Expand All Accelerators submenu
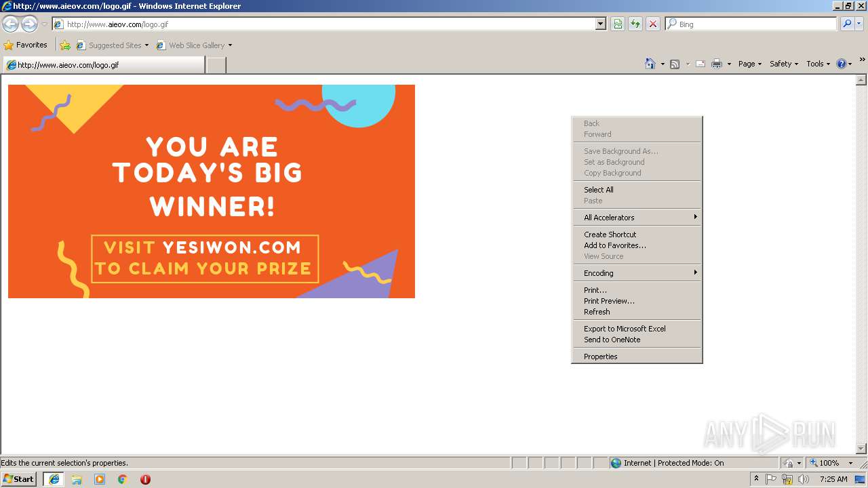 coord(637,218)
